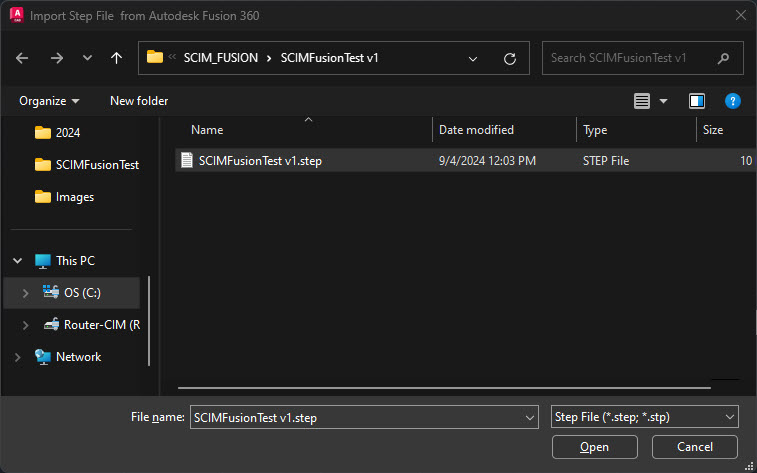This screenshot has height=473, width=757.
Task: Open Images folder in sidebar
Action: [x=65, y=197]
